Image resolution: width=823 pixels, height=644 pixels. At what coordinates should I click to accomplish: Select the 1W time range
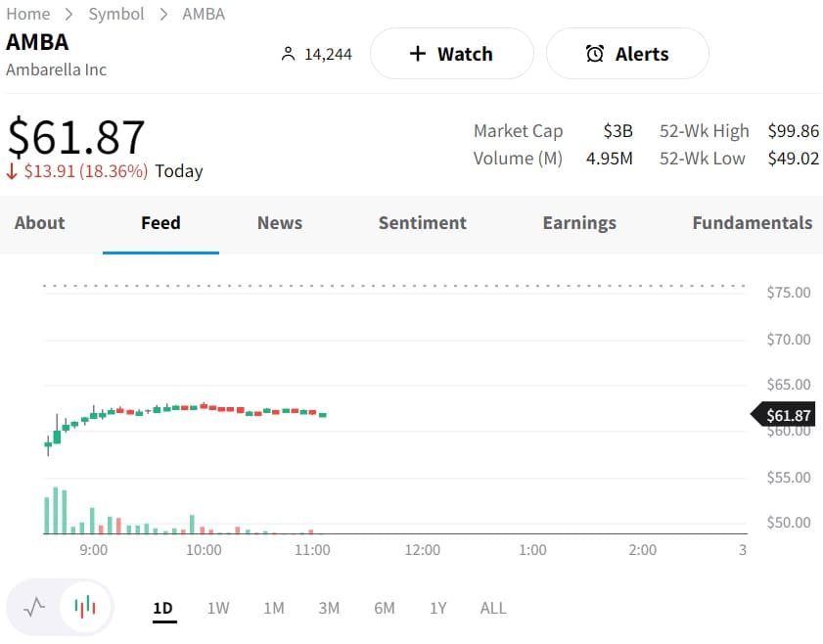click(218, 608)
